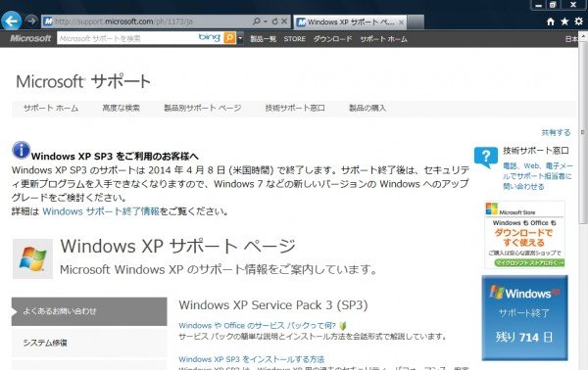Select 製品別サポート ページ navigation item
The height and width of the screenshot is (370, 588).
(x=203, y=108)
